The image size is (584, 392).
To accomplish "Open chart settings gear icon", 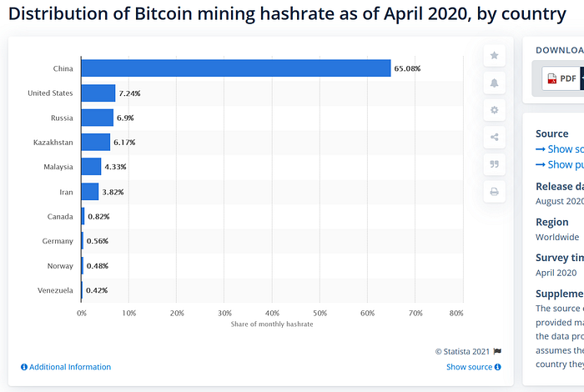I will 494,110.
